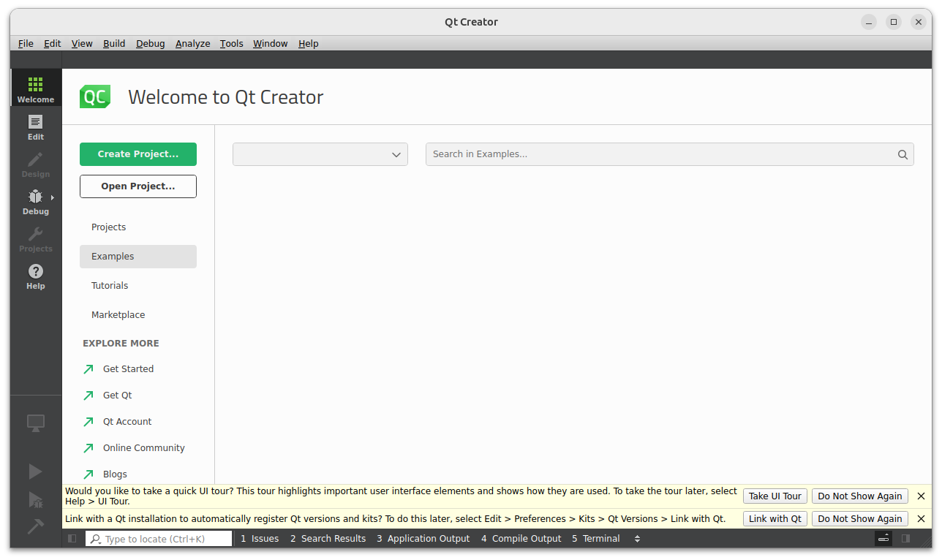
Task: Open the Search Results output pane
Action: [328, 539]
